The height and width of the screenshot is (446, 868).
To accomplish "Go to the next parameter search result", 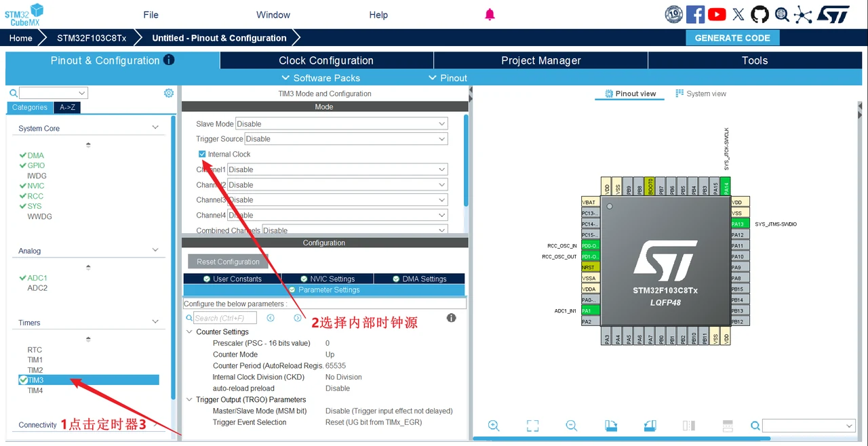I will click(x=298, y=318).
